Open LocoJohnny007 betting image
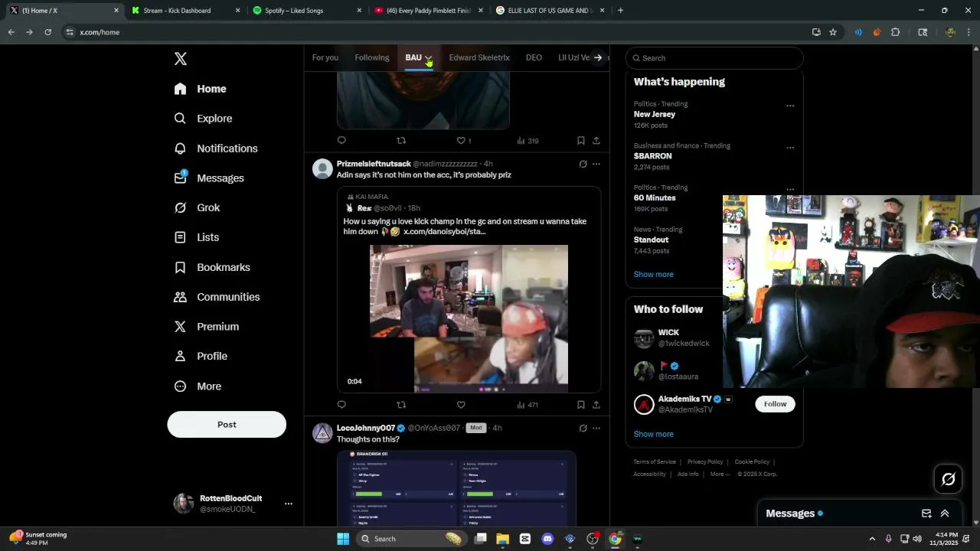The height and width of the screenshot is (551, 980). point(456,488)
